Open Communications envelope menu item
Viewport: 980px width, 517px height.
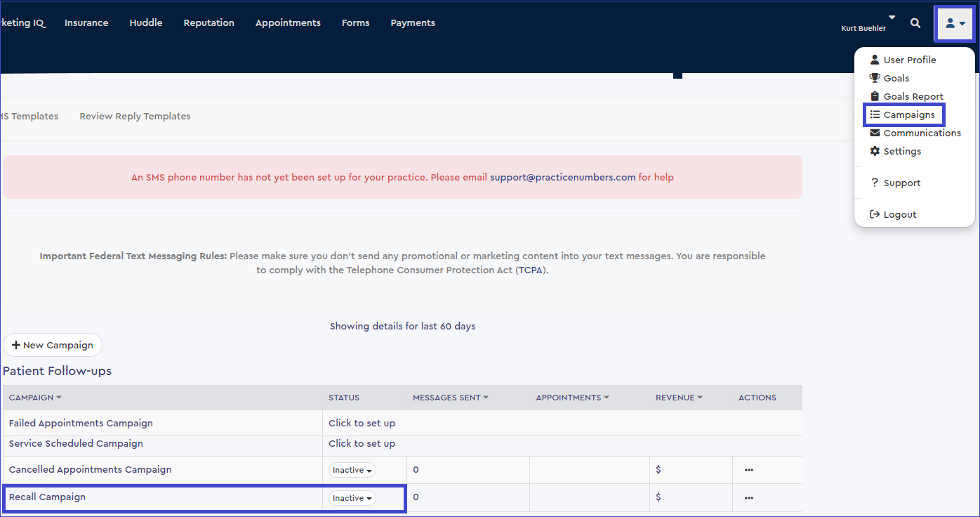point(922,133)
